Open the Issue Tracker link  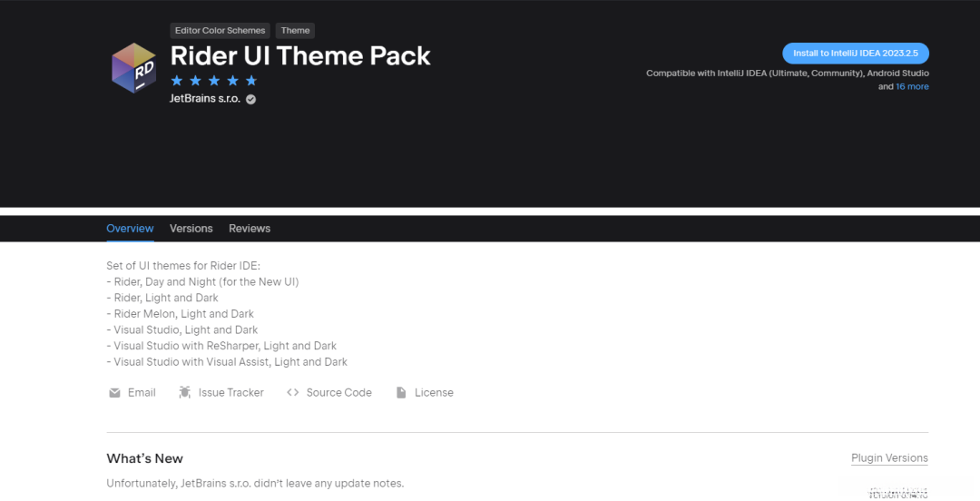[230, 393]
